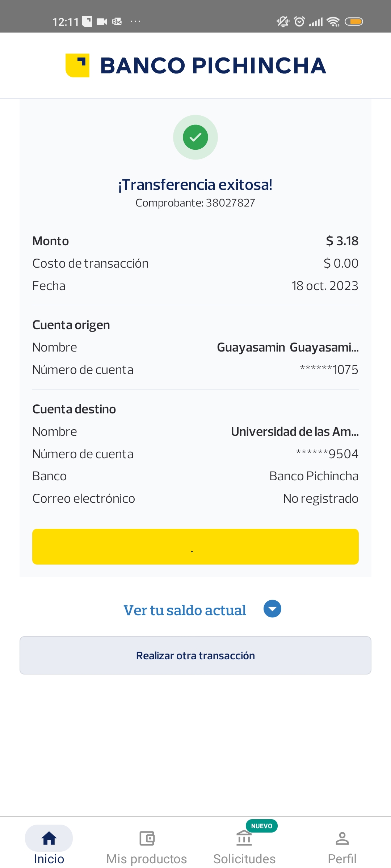This screenshot has height=868, width=391.
Task: Expand the Ver tu saldo actual section
Action: pos(185,610)
